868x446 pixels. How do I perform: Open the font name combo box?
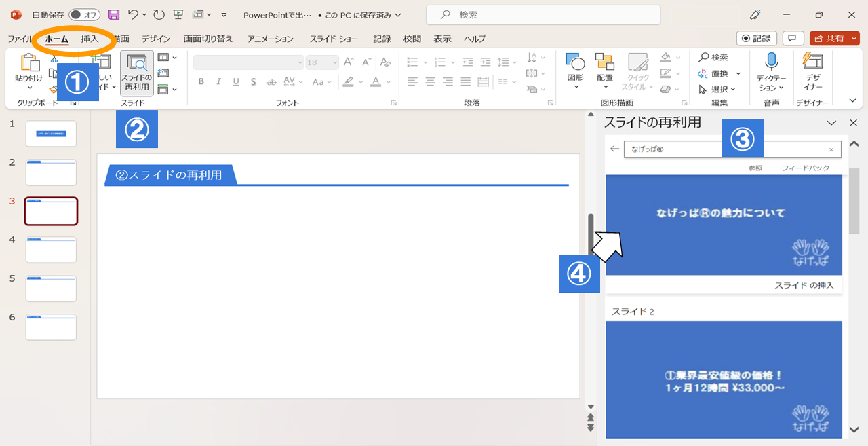249,62
